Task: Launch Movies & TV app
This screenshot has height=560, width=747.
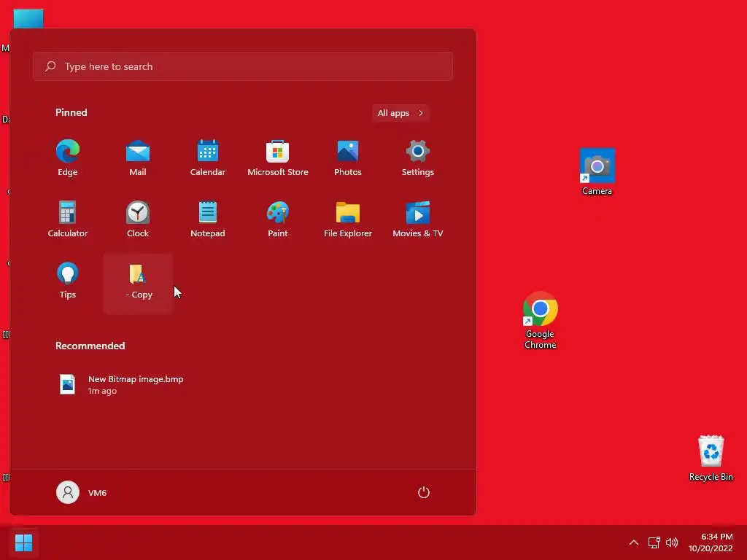Action: tap(418, 220)
